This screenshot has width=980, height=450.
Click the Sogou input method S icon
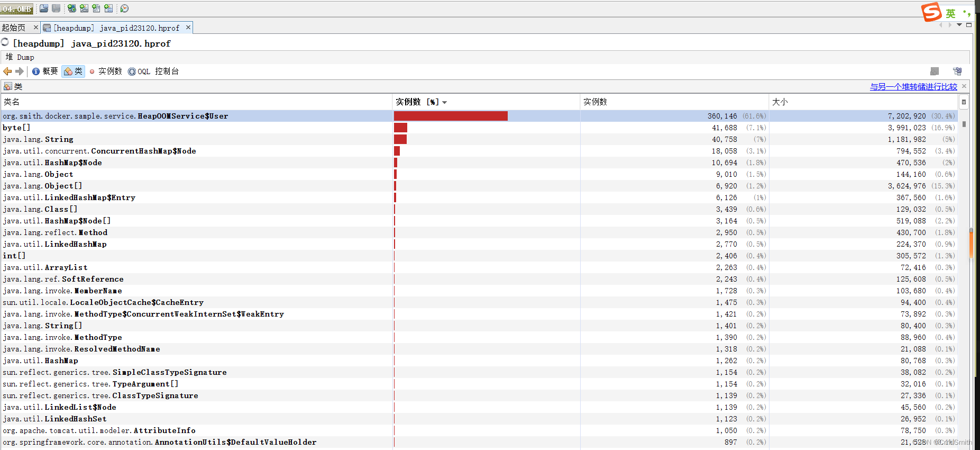932,12
